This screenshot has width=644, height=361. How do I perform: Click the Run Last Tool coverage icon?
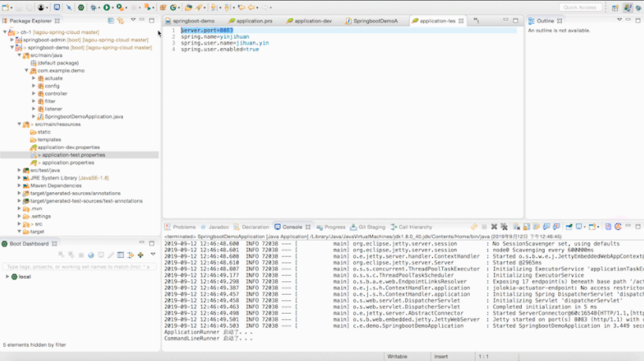click(120, 7)
